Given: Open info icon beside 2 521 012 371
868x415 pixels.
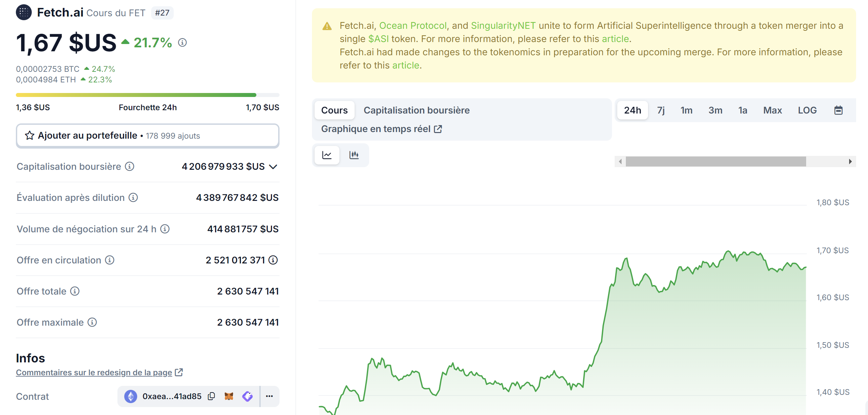Looking at the screenshot, I should [273, 260].
